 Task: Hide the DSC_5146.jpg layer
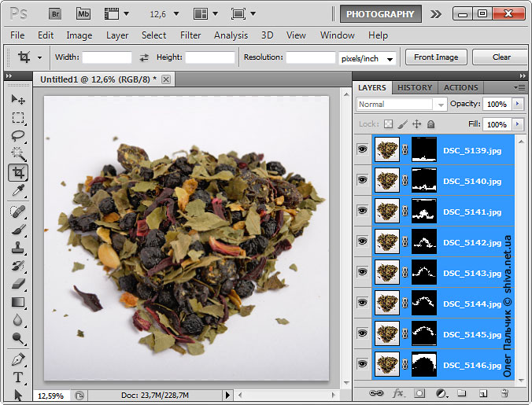362,364
